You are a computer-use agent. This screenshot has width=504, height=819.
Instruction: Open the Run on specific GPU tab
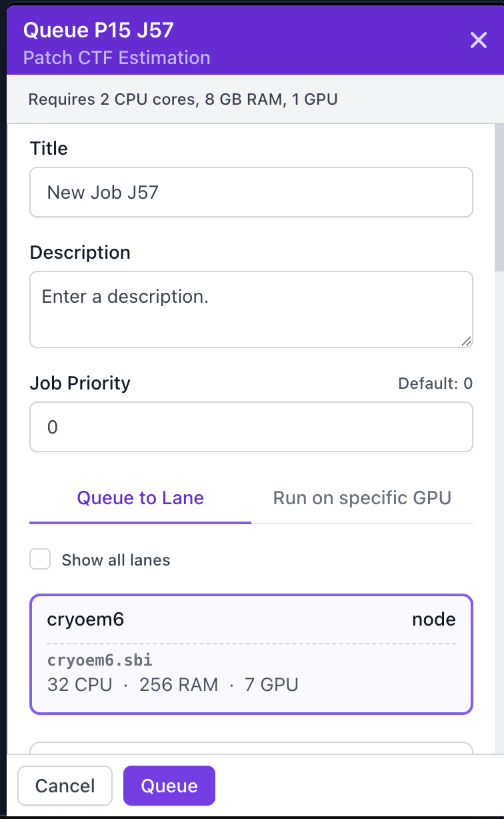362,498
